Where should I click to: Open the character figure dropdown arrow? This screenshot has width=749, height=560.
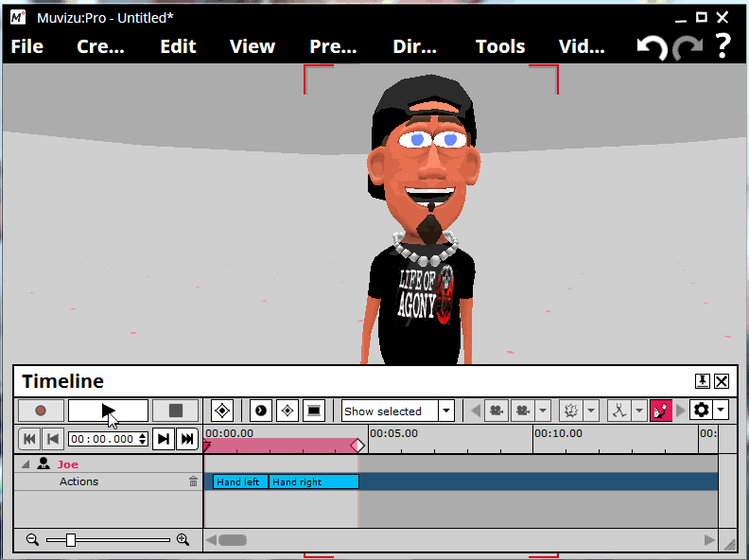pyautogui.click(x=639, y=411)
